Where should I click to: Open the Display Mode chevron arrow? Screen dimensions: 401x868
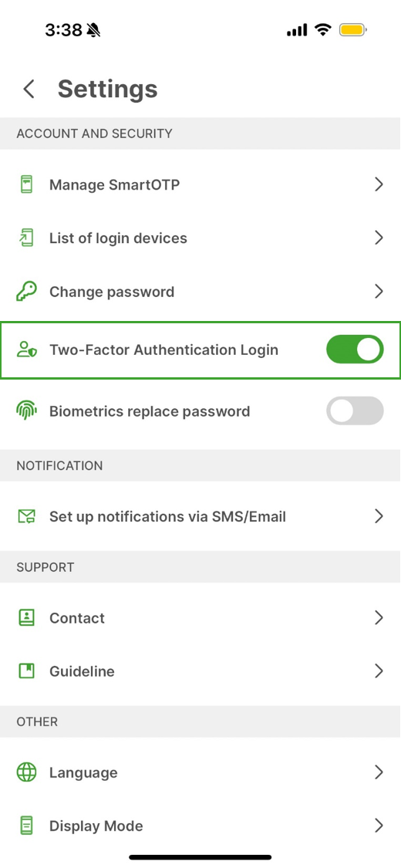click(379, 826)
